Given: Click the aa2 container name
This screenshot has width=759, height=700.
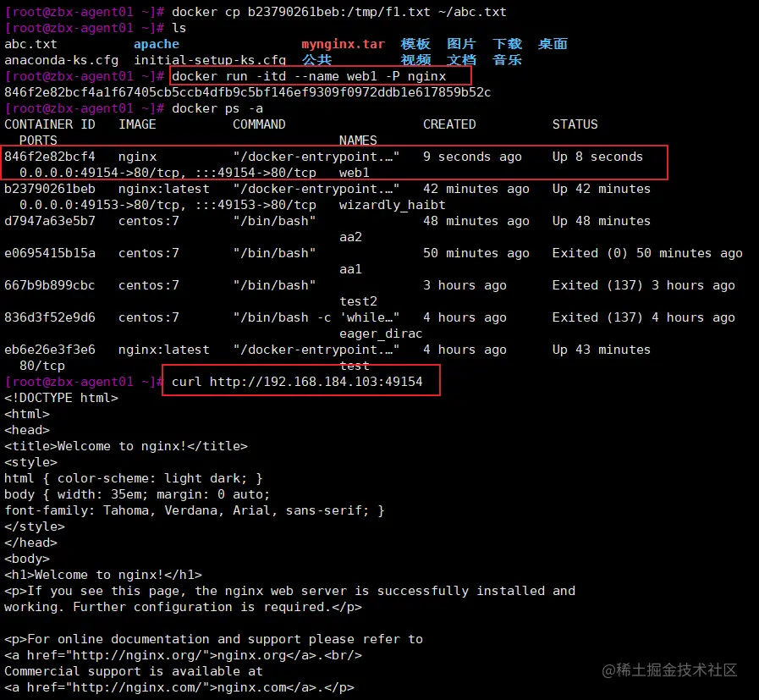Looking at the screenshot, I should [x=350, y=237].
